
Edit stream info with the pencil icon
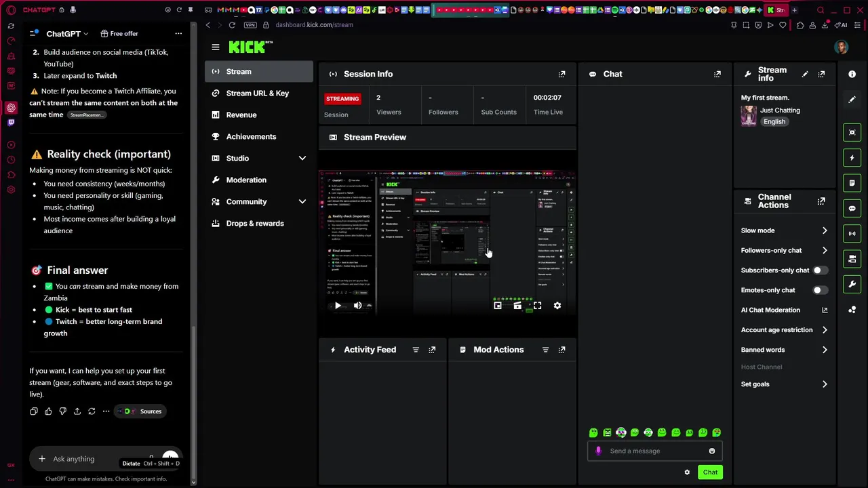pyautogui.click(x=805, y=74)
